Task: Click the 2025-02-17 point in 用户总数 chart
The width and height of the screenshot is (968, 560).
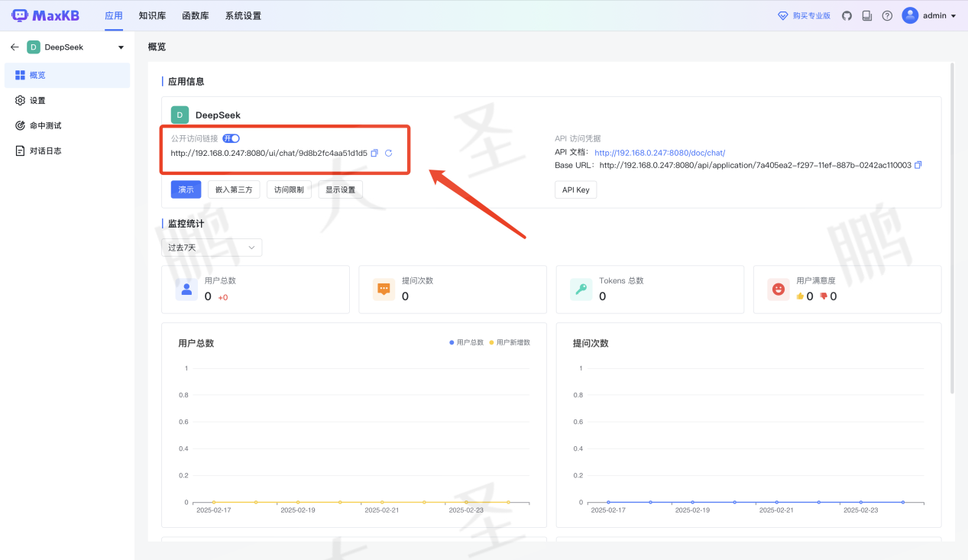Action: click(214, 502)
